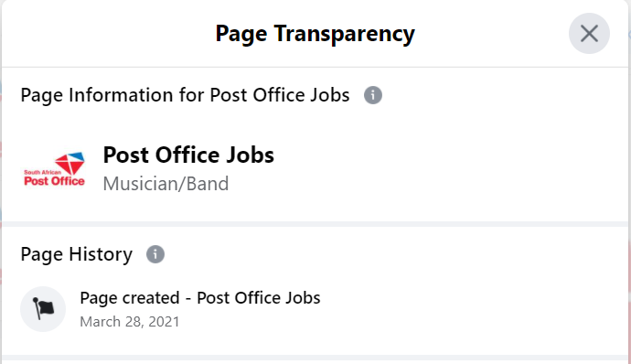Open the bold Post Office Jobs page name
Image resolution: width=631 pixels, height=364 pixels.
(x=188, y=155)
